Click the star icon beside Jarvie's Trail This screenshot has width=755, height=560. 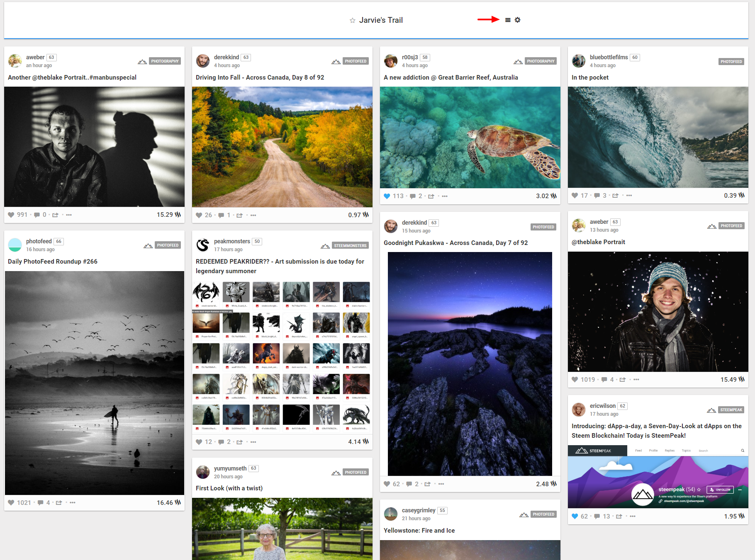click(352, 20)
